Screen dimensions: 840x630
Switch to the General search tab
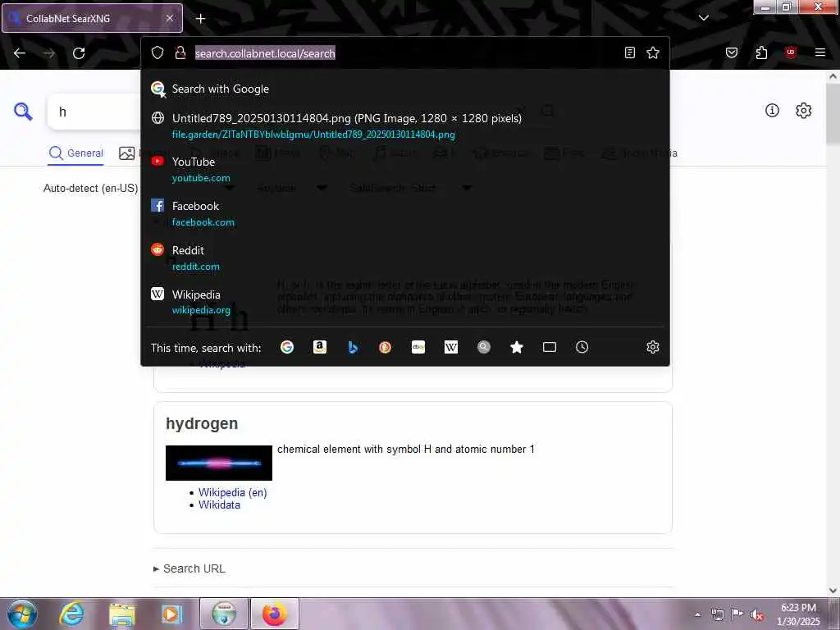click(x=76, y=153)
